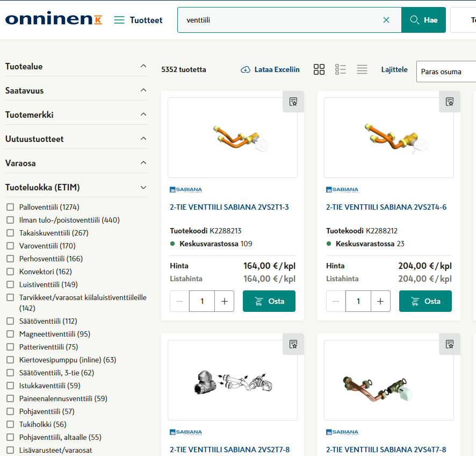Check the Takaiskuventtiili (267) filter
Image resolution: width=476 pixels, height=456 pixels.
click(10, 233)
